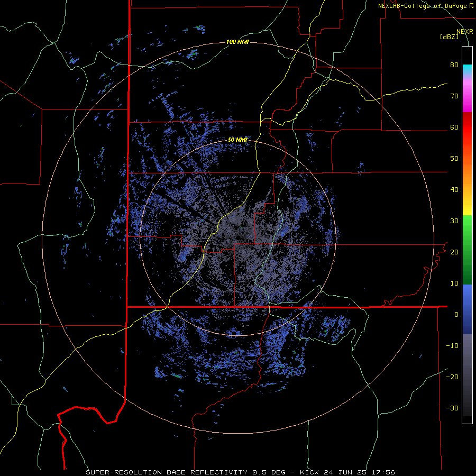Click the 70 dBZ scale value

pyautogui.click(x=454, y=96)
